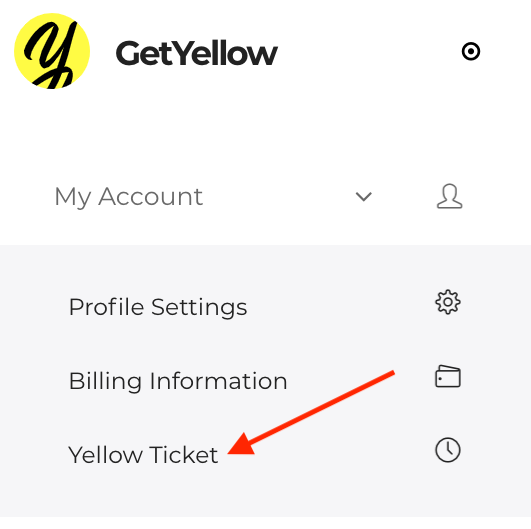The width and height of the screenshot is (531, 529).
Task: Select the Profile Settings label text
Action: click(158, 308)
